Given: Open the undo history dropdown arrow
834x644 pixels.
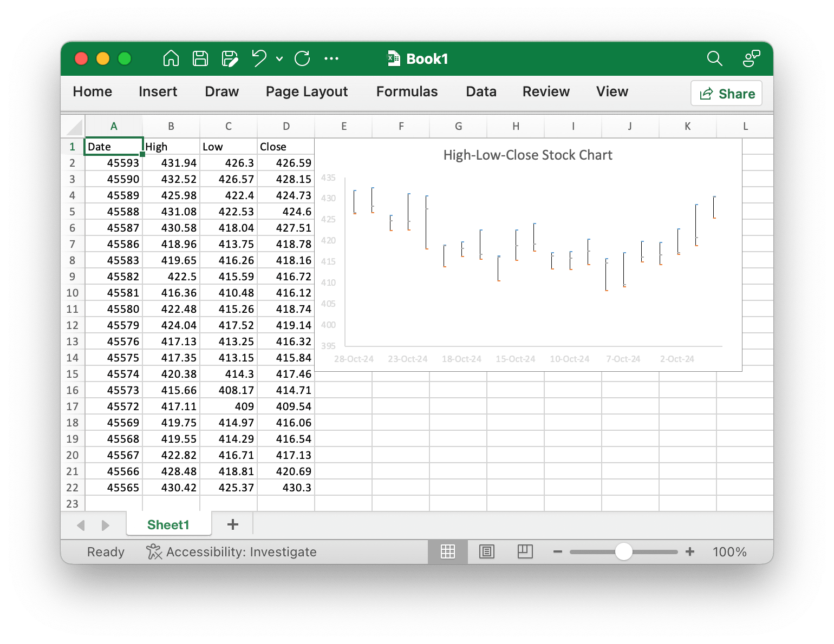Looking at the screenshot, I should tap(279, 59).
